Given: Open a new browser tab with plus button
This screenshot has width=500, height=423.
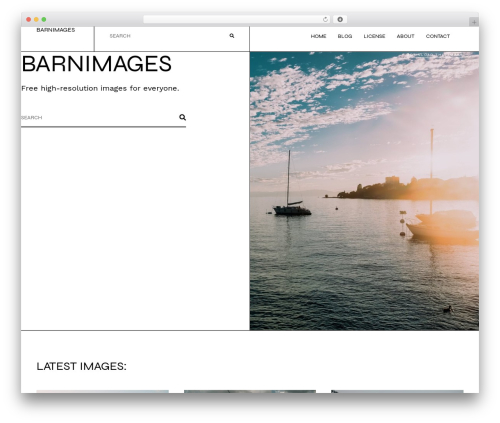Looking at the screenshot, I should [474, 22].
